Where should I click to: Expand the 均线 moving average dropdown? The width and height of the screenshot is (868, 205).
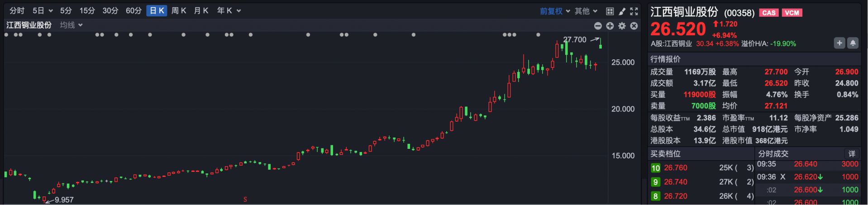(x=72, y=25)
